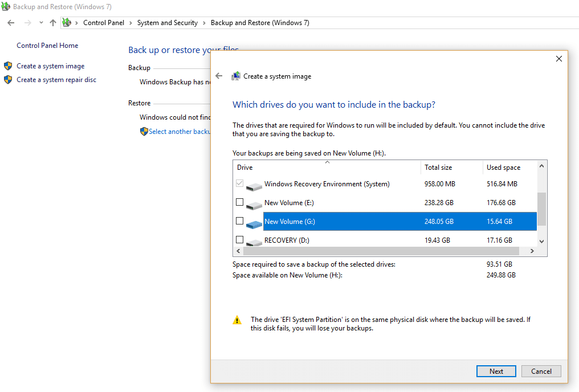This screenshot has width=579, height=392.
Task: Click the New Volume (E:) drive icon
Action: (254, 203)
